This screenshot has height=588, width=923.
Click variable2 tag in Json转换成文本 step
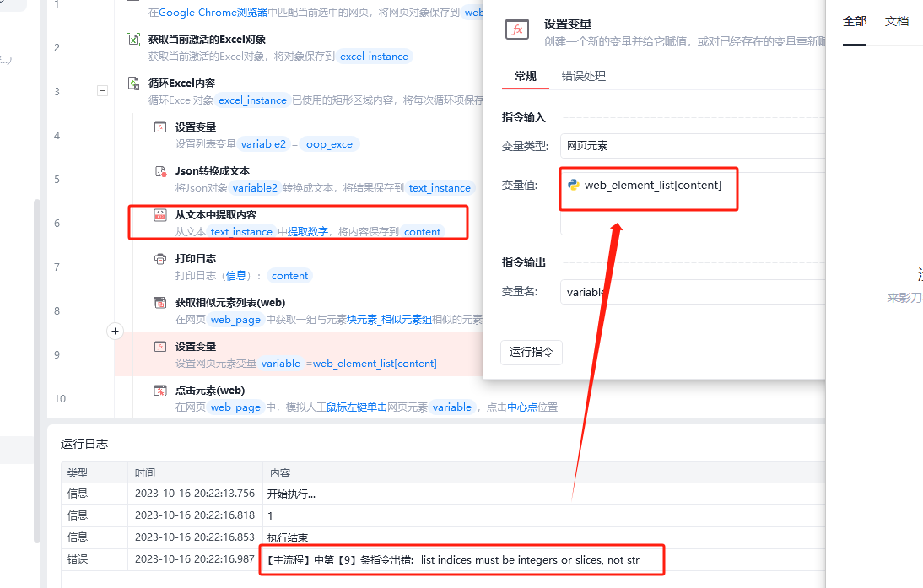(x=254, y=188)
